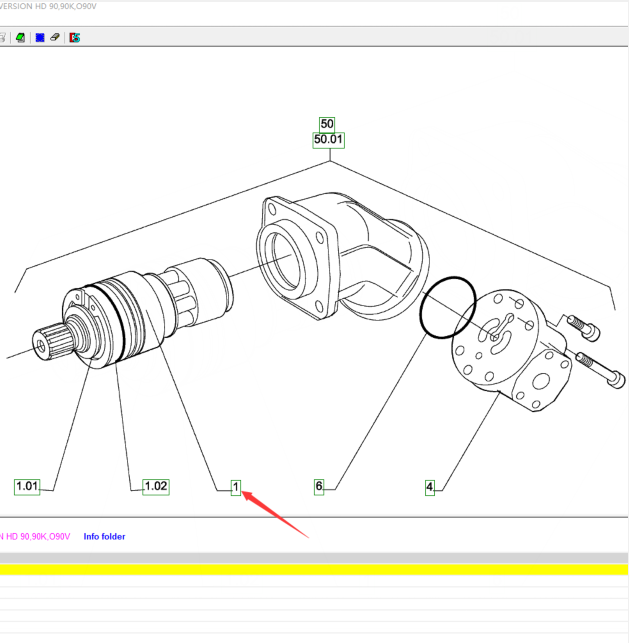Image resolution: width=629 pixels, height=643 pixels.
Task: Click the O-ring seal in the drawing
Action: coord(424,300)
